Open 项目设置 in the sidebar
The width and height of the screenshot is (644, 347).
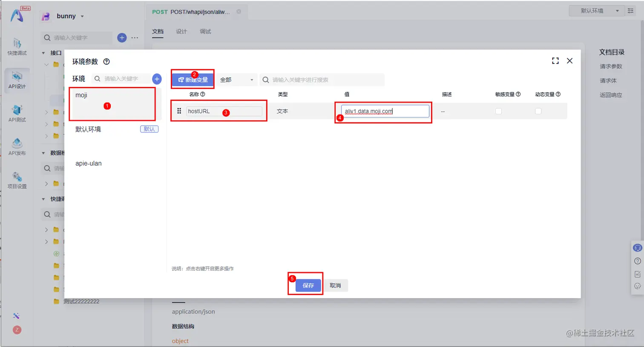(17, 180)
